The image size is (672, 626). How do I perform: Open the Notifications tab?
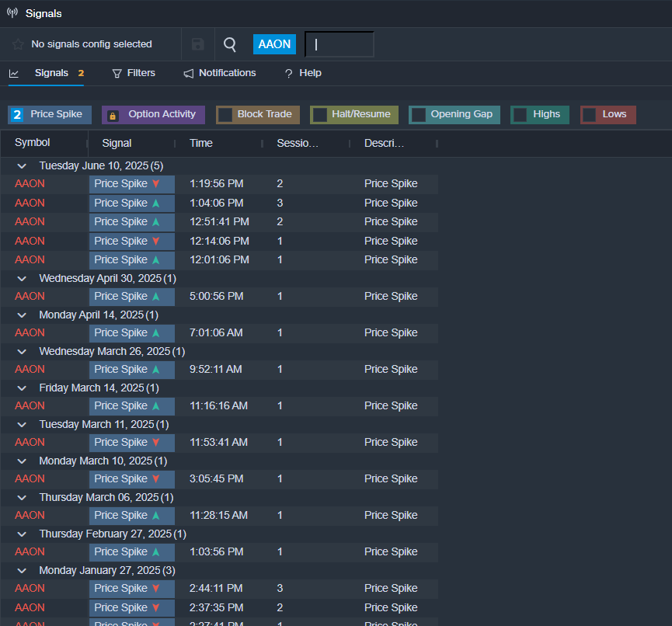pos(220,73)
